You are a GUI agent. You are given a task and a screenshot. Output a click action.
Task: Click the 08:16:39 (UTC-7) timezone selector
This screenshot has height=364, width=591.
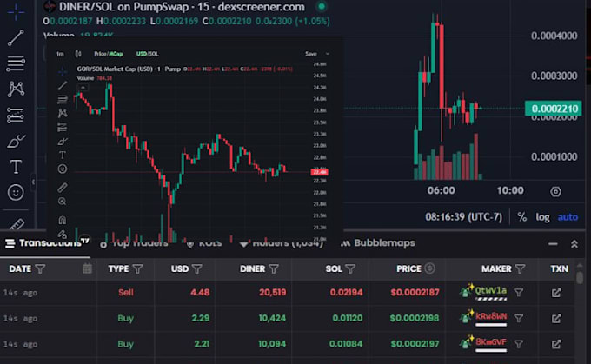[463, 217]
